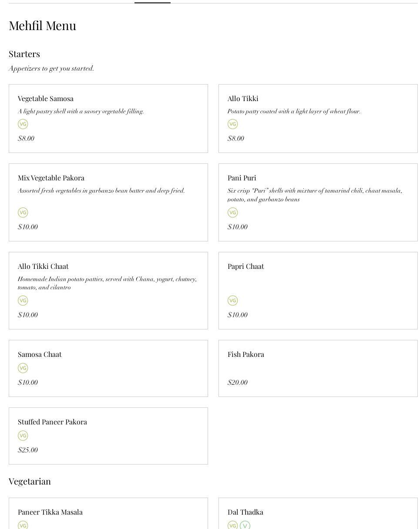Click the vegetarian icon under Samosa Chaat
The height and width of the screenshot is (529, 420).
[23, 368]
